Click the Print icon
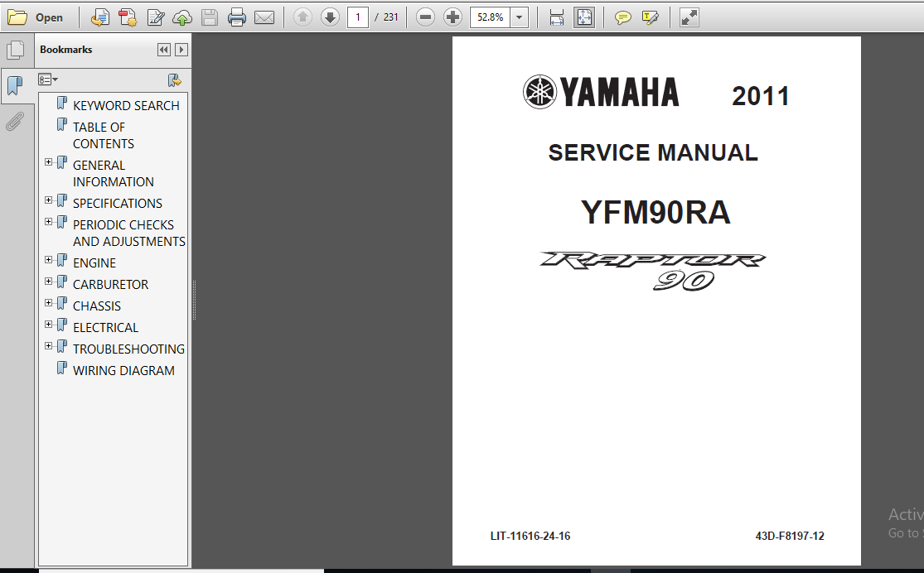Screen dimensions: 924x573 (x=237, y=17)
